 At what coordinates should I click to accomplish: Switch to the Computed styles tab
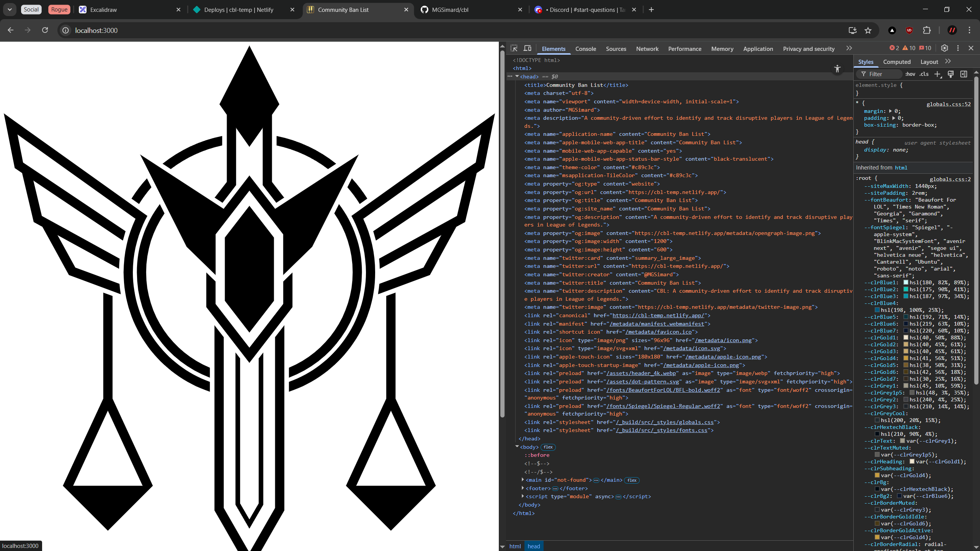pos(897,62)
